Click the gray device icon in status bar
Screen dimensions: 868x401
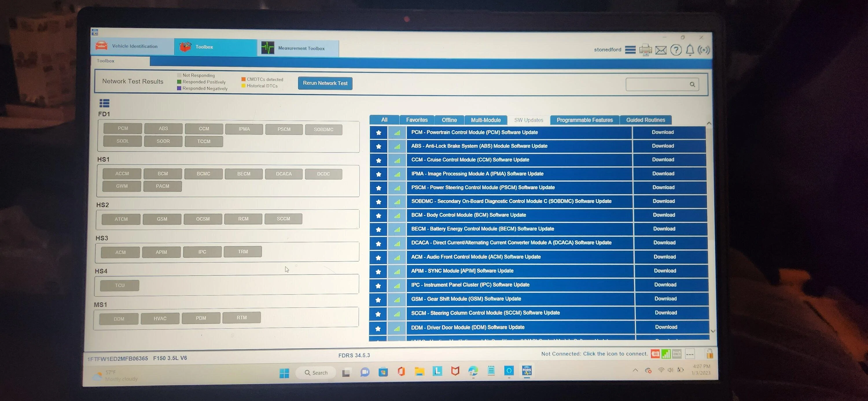point(677,354)
